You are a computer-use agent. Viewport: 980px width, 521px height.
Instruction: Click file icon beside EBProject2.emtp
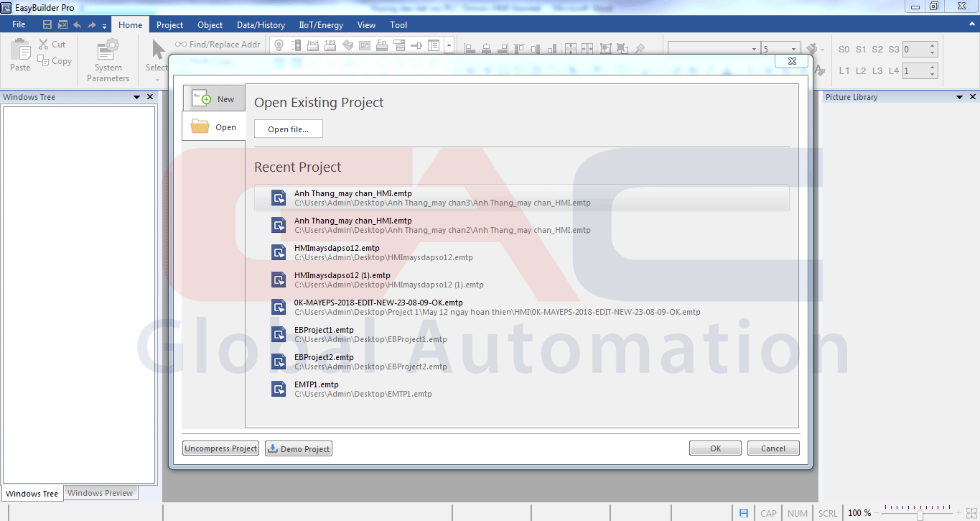[x=279, y=361]
